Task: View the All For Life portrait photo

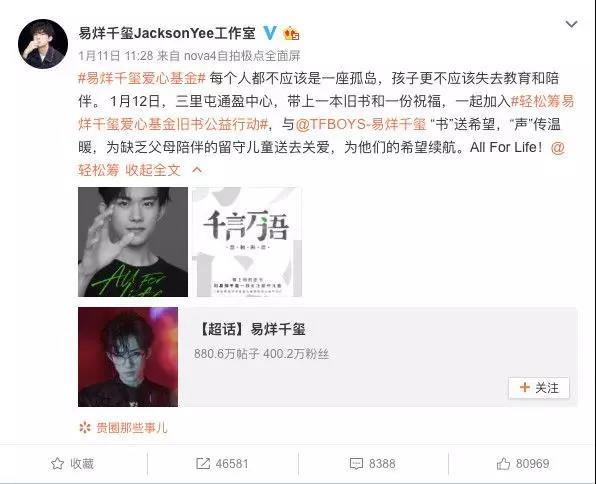Action: (133, 242)
